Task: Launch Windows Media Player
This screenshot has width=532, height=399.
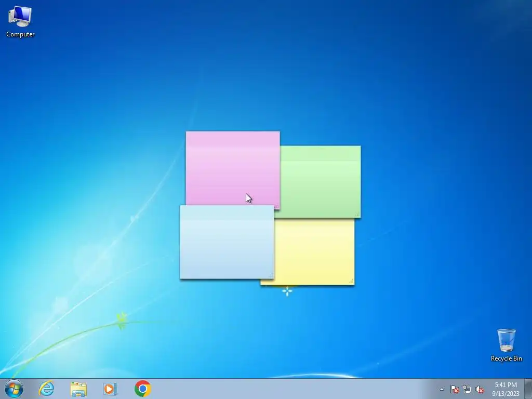Action: pos(110,389)
